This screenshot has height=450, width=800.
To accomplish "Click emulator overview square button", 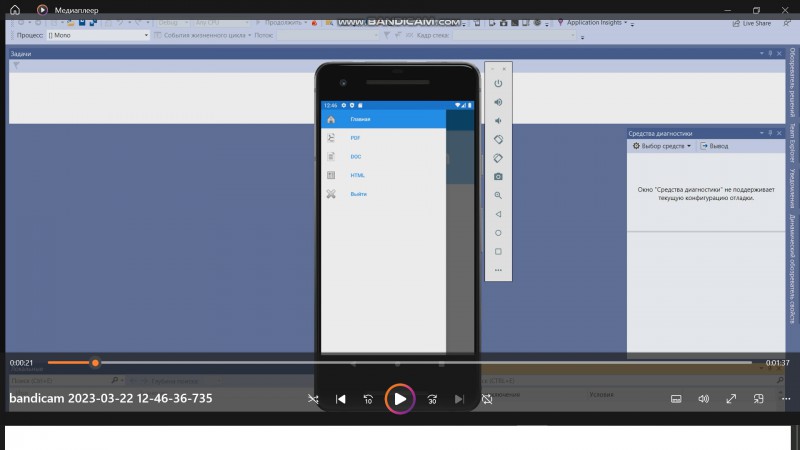I will click(498, 252).
